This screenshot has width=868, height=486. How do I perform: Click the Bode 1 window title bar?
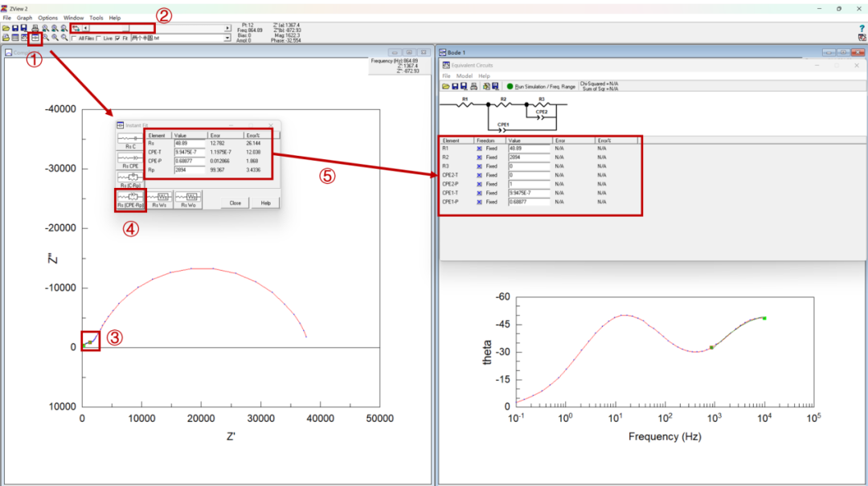coord(651,52)
